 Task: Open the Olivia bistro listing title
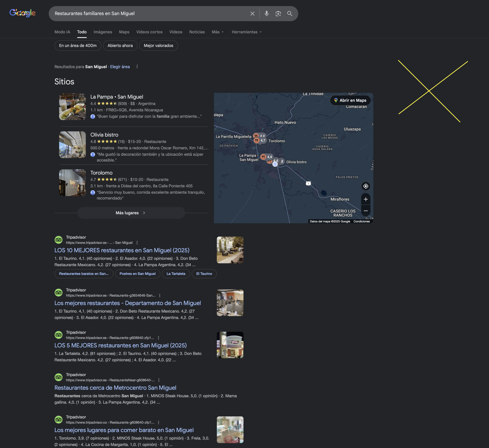pos(104,135)
